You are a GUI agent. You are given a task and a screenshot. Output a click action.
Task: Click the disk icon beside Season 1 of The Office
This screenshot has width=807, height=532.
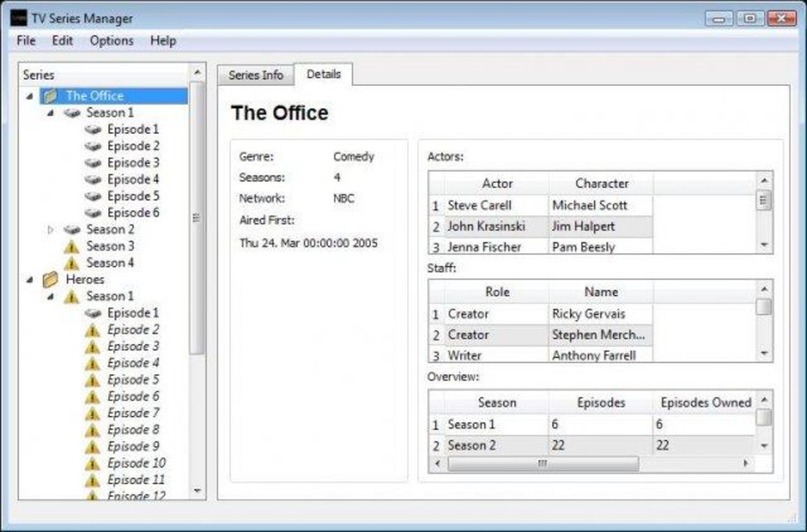(72, 113)
